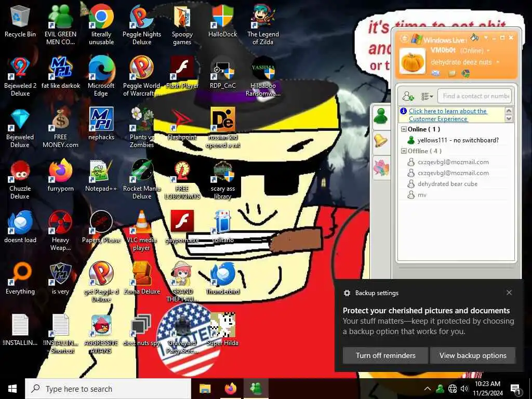Select the Bejeweled 2 Deluxe icon
The width and height of the screenshot is (532, 399).
click(x=20, y=77)
